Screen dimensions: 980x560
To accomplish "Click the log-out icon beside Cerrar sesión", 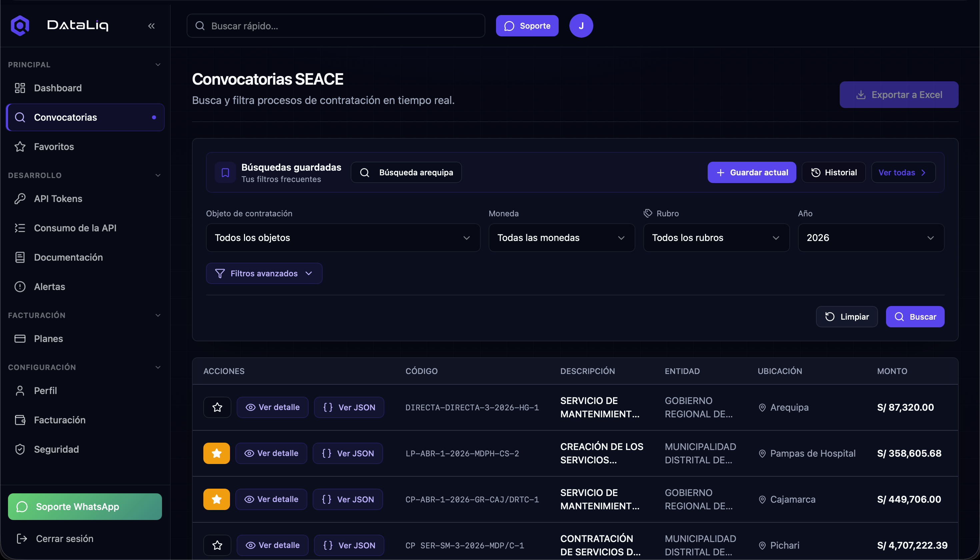I will pyautogui.click(x=22, y=538).
